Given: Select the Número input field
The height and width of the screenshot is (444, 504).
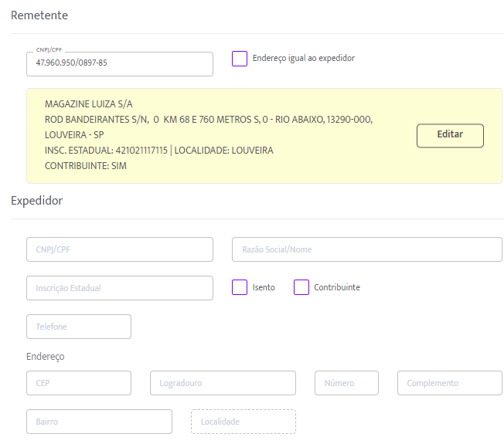Looking at the screenshot, I should 346,383.
